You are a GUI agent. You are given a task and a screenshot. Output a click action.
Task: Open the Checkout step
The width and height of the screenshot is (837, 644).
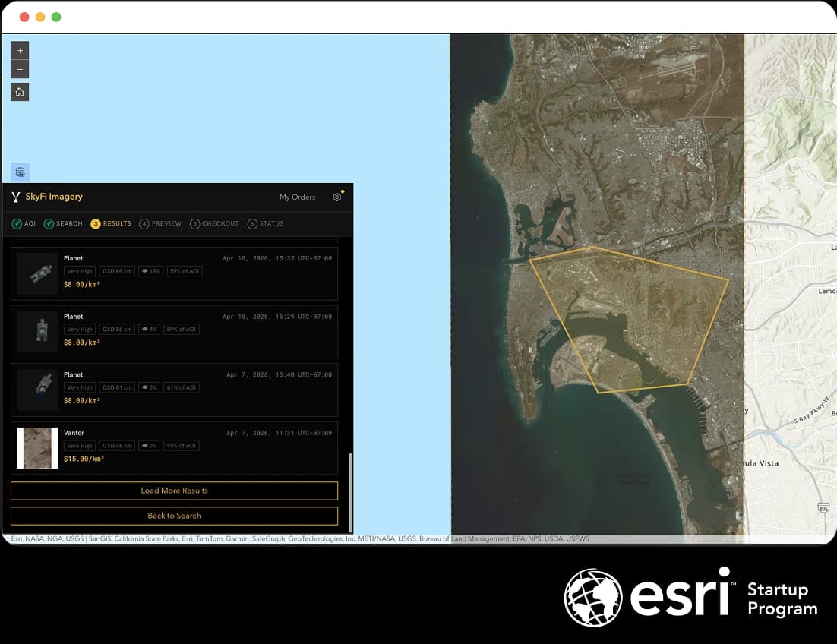click(x=214, y=223)
